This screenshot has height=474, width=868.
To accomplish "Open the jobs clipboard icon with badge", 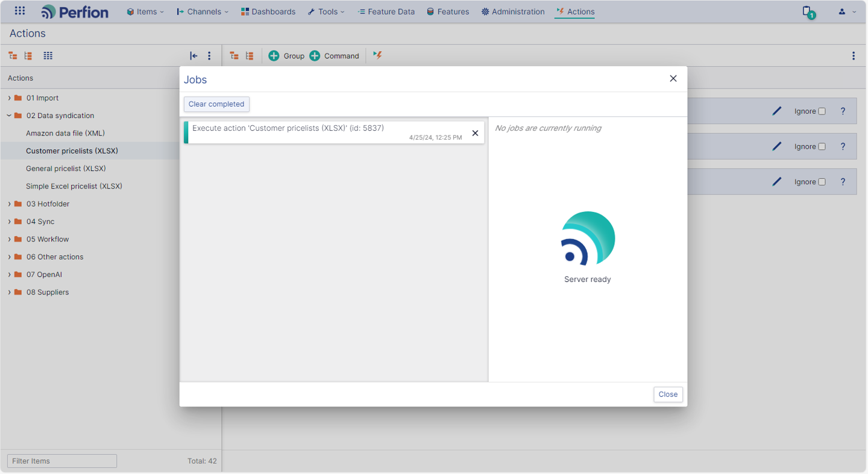I will pyautogui.click(x=808, y=11).
